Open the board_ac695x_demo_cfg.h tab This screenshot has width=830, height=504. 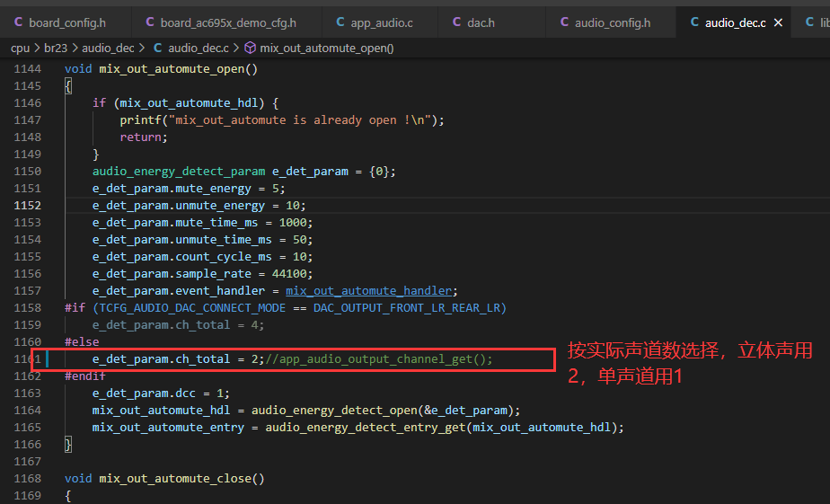pos(227,22)
